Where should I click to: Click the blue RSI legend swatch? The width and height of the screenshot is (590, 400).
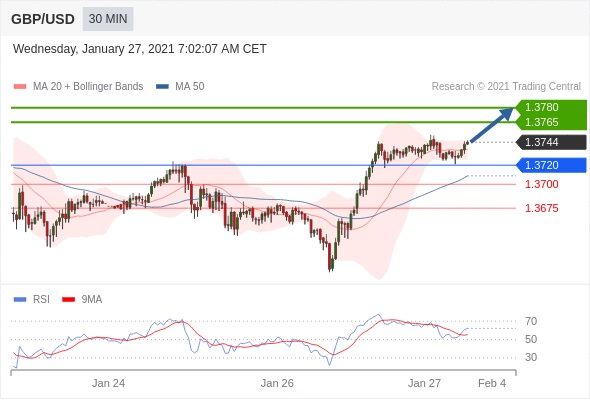click(20, 300)
